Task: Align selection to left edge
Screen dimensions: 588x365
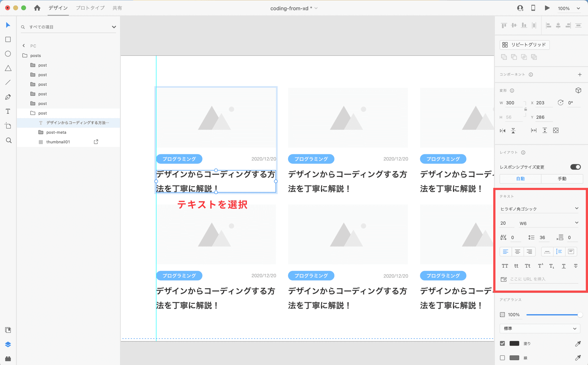Action: point(548,26)
